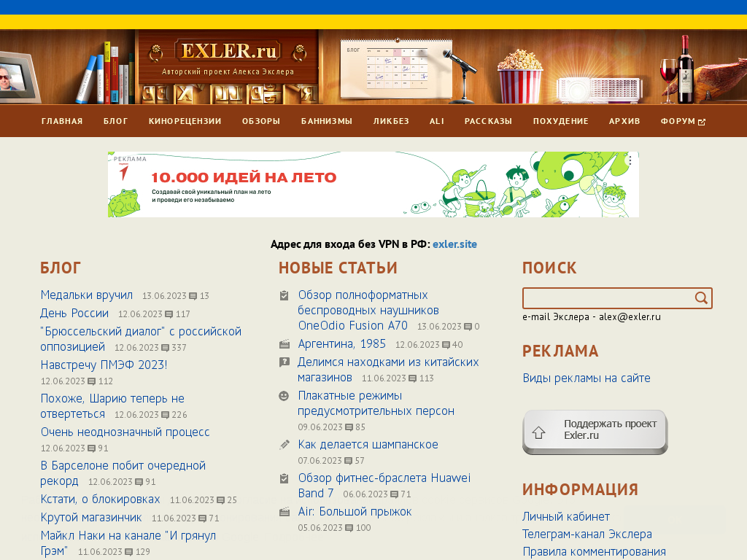
Task: Open АРХИВ from the navigation bar
Action: point(624,121)
